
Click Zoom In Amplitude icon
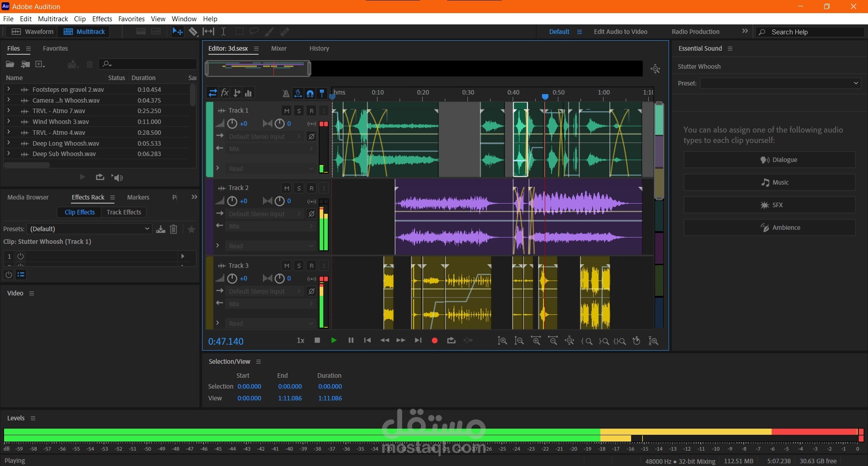[x=502, y=341]
